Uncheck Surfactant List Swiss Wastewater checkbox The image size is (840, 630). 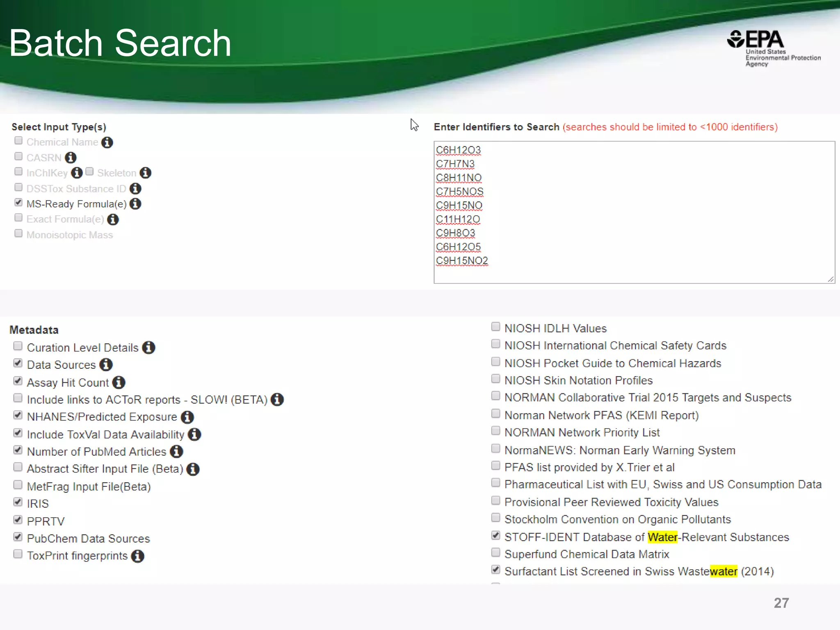pos(496,570)
